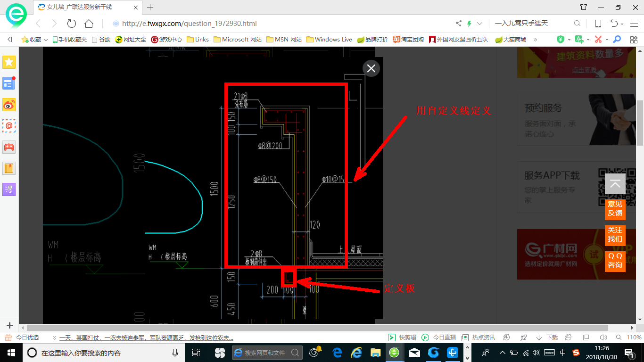Close the enlarged drawing image overlay

[x=371, y=68]
